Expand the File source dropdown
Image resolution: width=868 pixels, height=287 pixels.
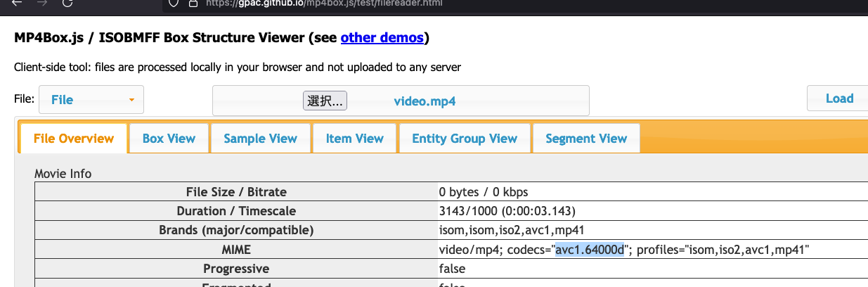point(91,100)
